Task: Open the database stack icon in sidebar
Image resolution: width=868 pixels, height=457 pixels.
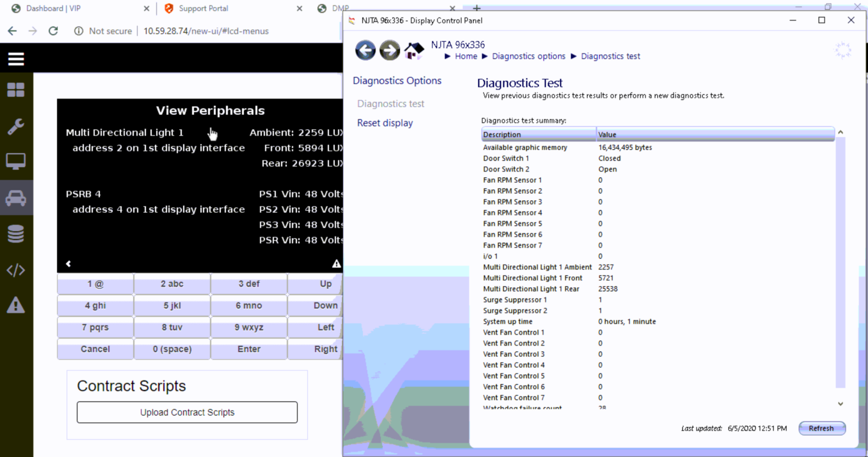Action: point(16,234)
